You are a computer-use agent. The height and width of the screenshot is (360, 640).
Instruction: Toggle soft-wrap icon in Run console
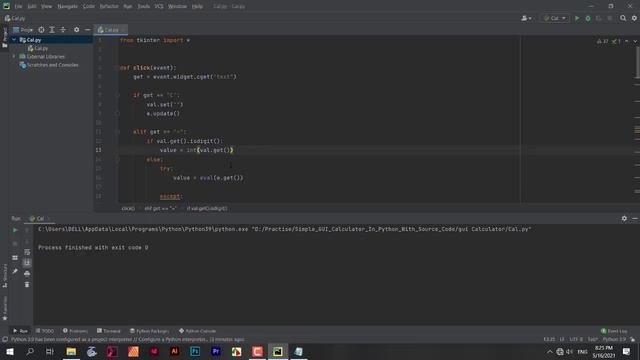coord(27,252)
